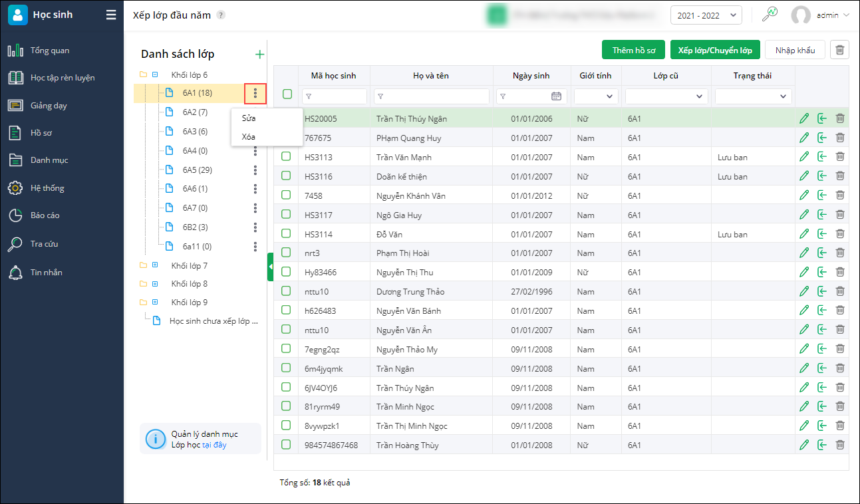The height and width of the screenshot is (504, 860).
Task: Click the calendar icon in Ngày sinh filter
Action: (x=556, y=96)
